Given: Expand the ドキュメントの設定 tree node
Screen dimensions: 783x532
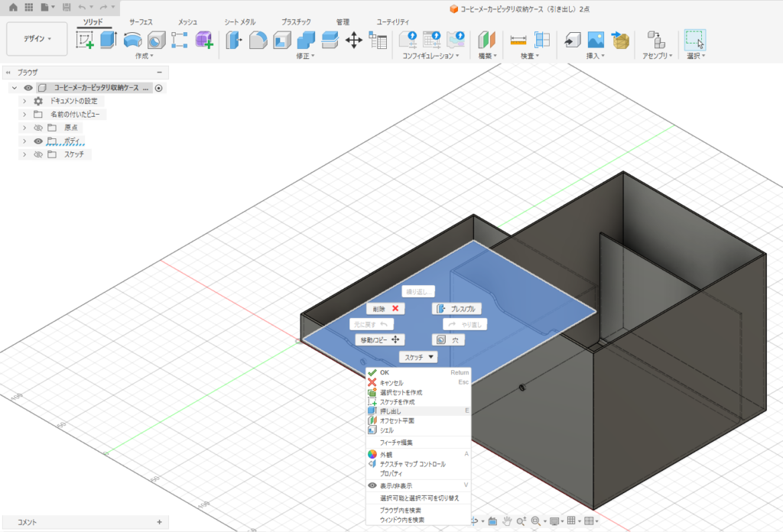Looking at the screenshot, I should (x=24, y=101).
